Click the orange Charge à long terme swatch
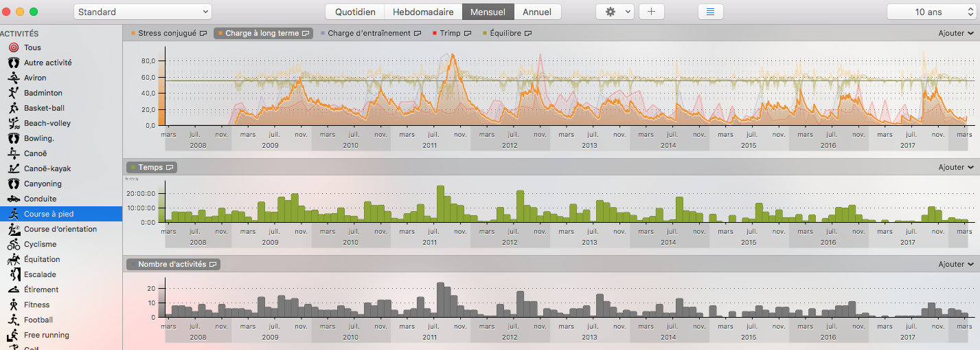The width and height of the screenshot is (980, 350). pyautogui.click(x=220, y=33)
